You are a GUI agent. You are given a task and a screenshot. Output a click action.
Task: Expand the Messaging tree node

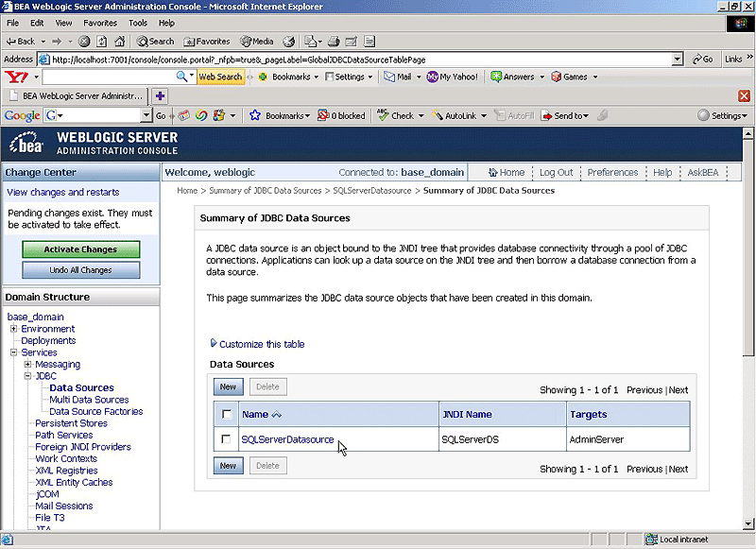click(28, 364)
